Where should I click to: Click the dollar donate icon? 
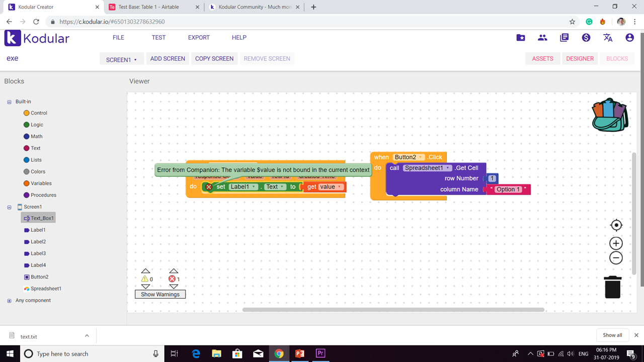(586, 38)
